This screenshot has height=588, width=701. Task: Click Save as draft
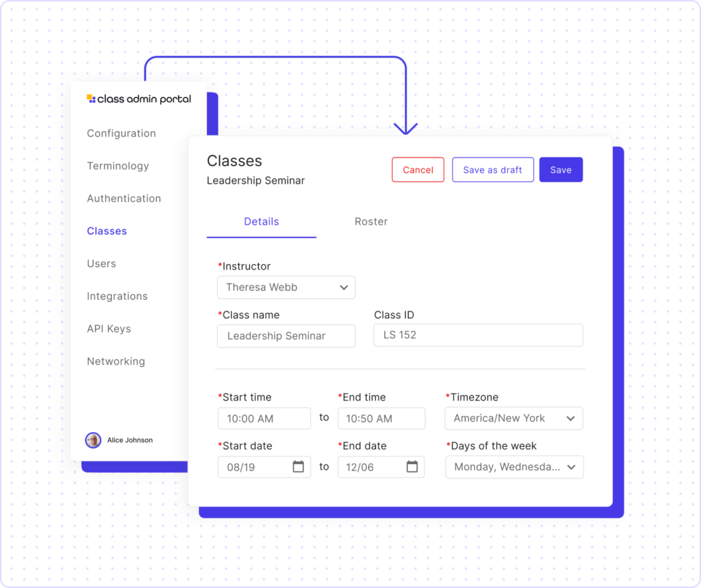click(x=493, y=170)
